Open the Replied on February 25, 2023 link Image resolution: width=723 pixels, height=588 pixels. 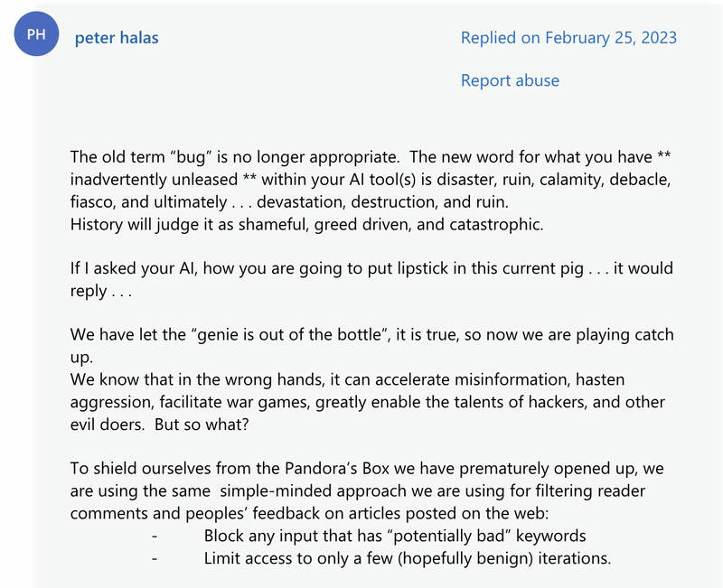[x=568, y=38]
